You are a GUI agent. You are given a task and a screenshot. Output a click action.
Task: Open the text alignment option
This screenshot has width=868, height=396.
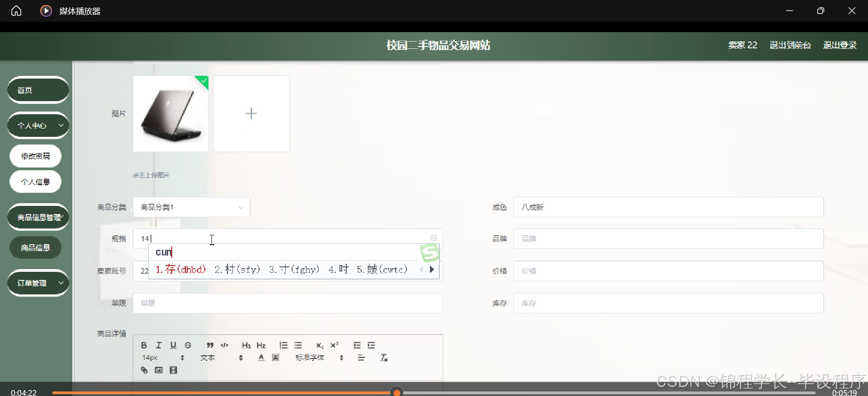pyautogui.click(x=361, y=358)
